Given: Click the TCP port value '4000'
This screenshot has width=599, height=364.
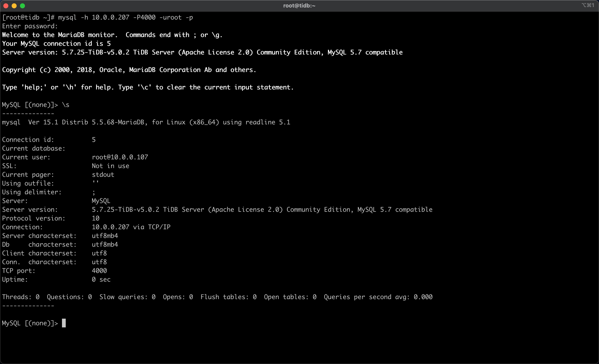Looking at the screenshot, I should click(x=99, y=271).
